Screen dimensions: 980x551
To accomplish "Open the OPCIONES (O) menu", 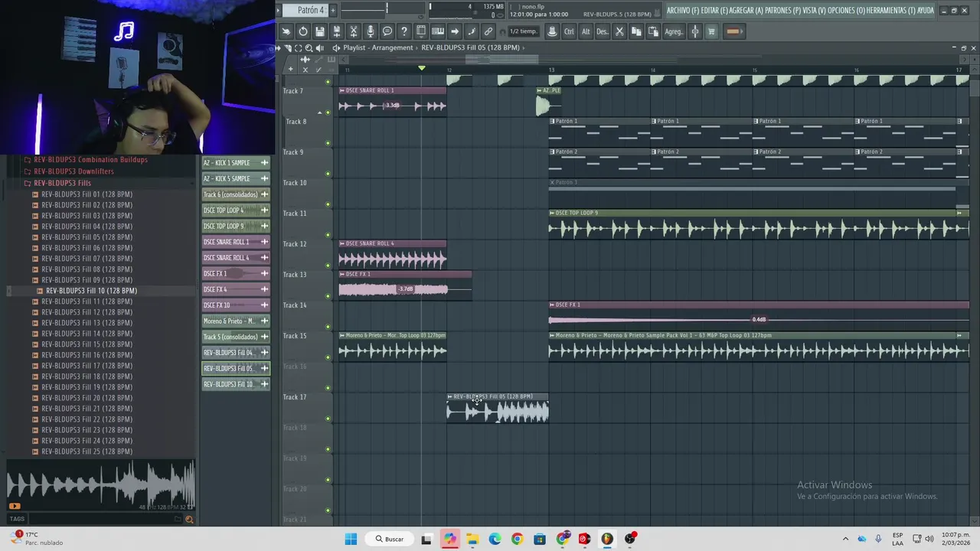I will (846, 10).
